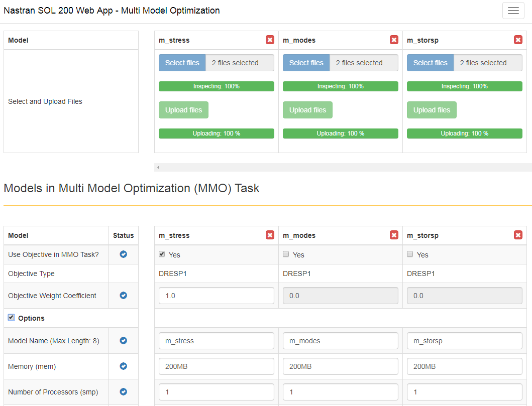Click m_storsp '2 files selected' file field
532x406 pixels.
488,63
